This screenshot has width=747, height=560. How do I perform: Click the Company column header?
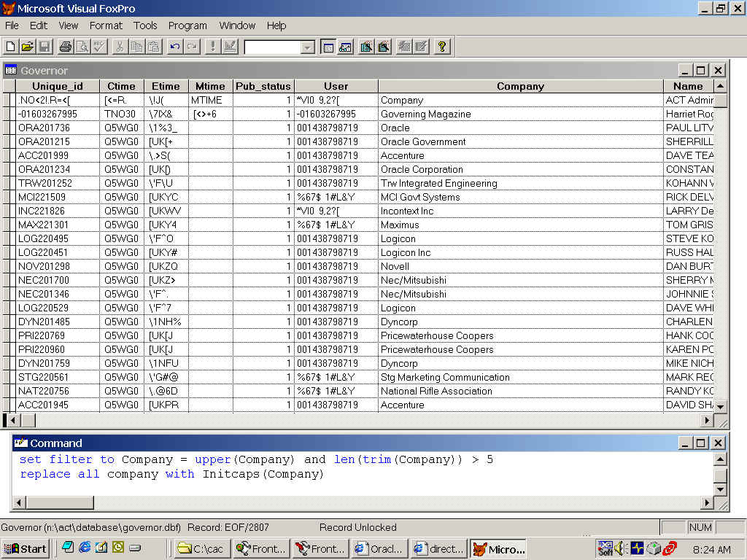coord(520,86)
